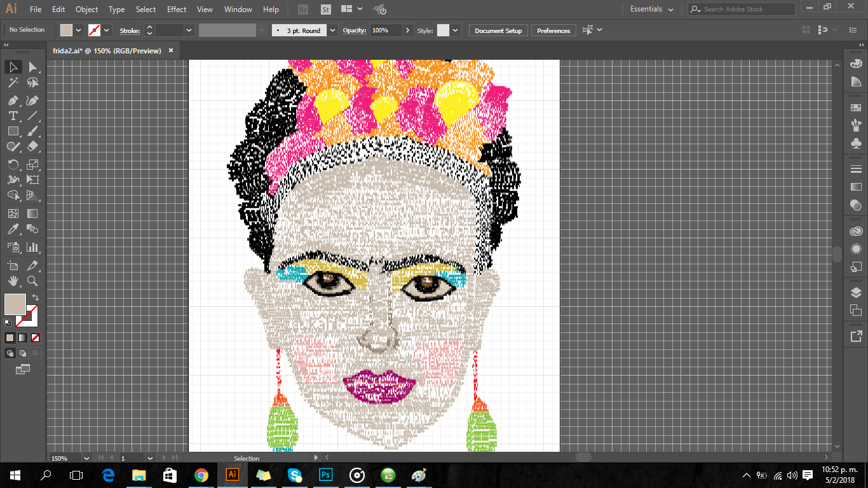Click the Document Setup button

coord(498,30)
